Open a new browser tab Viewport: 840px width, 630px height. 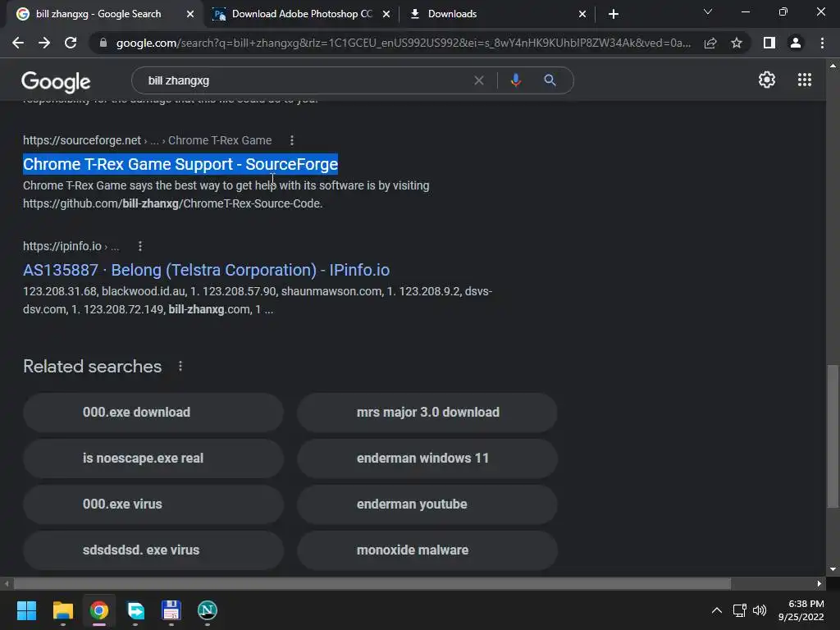pos(614,15)
